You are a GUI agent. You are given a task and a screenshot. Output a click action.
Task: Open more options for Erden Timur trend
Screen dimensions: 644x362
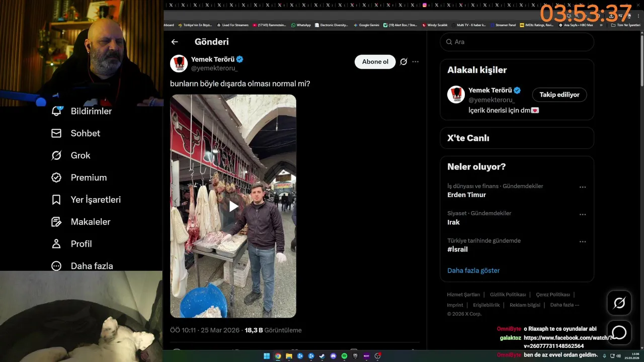(583, 187)
